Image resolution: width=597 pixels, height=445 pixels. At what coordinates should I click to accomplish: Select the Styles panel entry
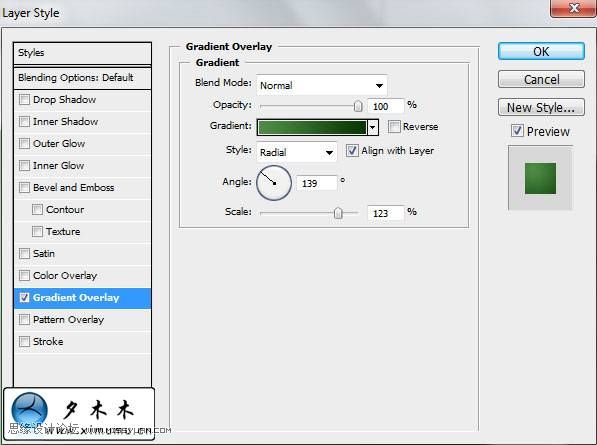(x=82, y=53)
